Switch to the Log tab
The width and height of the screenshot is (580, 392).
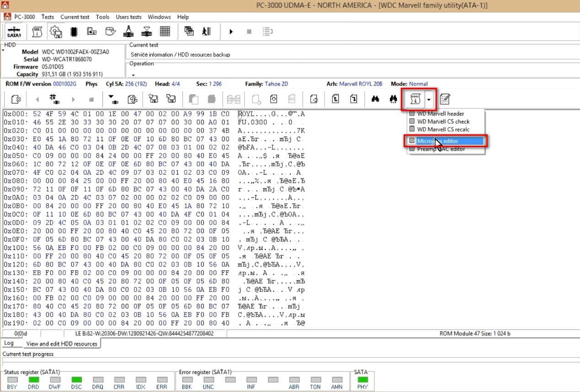[x=9, y=343]
